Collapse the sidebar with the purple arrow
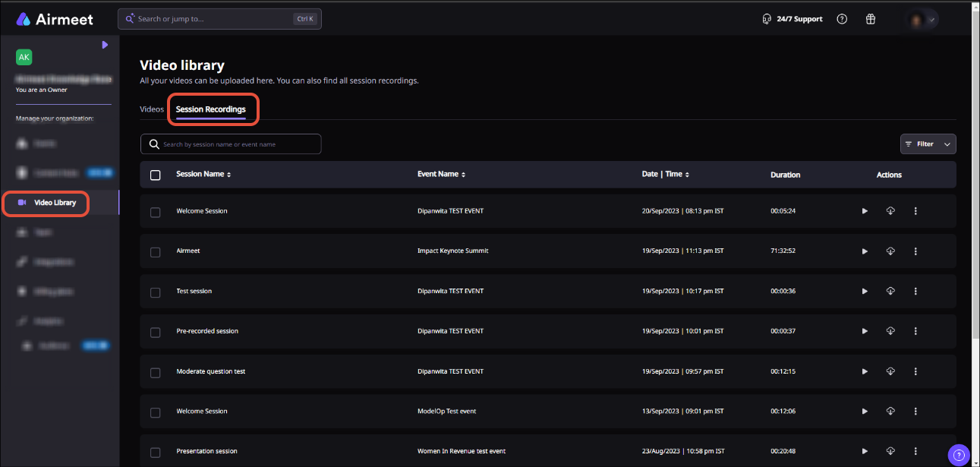This screenshot has height=467, width=980. (105, 45)
